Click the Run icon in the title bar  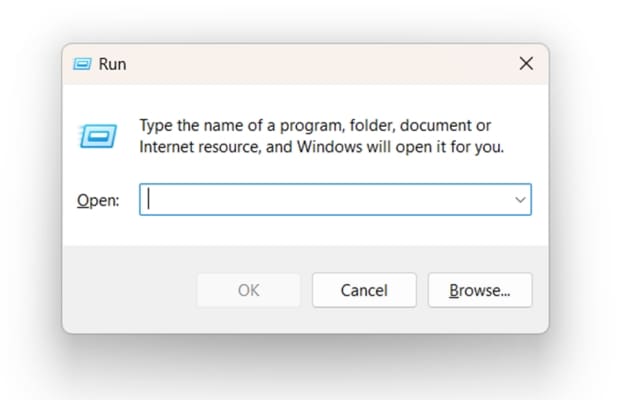[82, 64]
